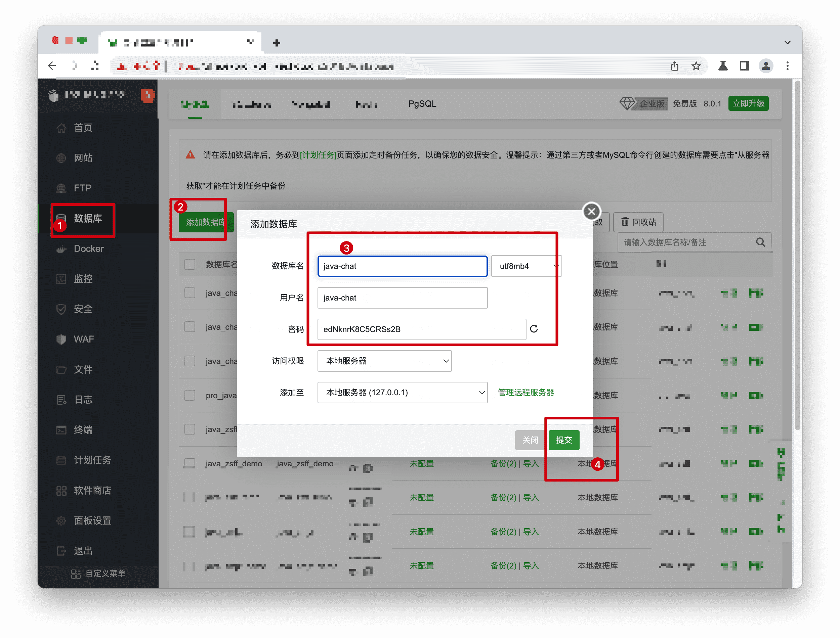Toggle the select-all checkbox in table header
Image resolution: width=840 pixels, height=638 pixels.
point(190,264)
